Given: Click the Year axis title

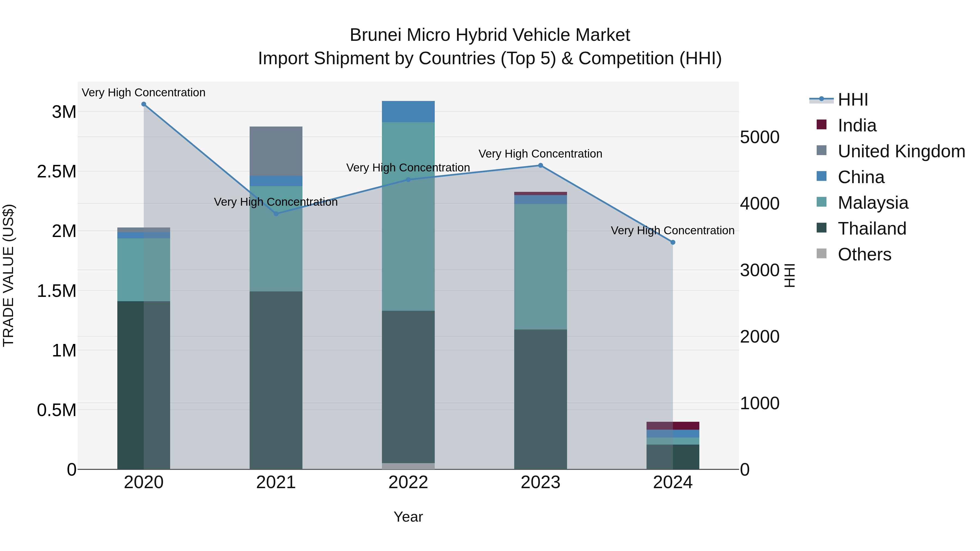Looking at the screenshot, I should pyautogui.click(x=408, y=517).
